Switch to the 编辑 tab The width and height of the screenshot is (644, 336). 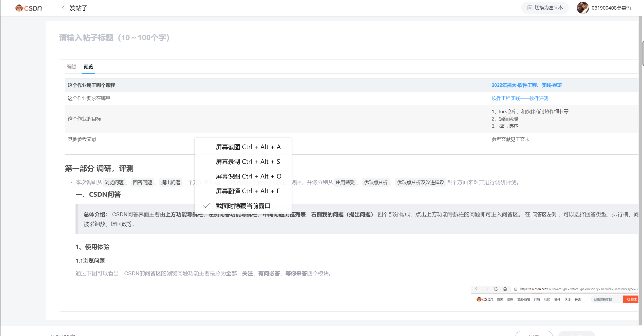[x=71, y=67]
